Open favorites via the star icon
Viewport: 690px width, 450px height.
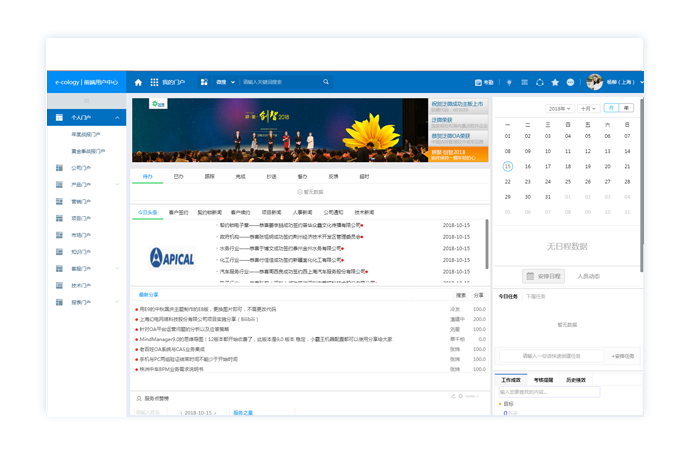click(x=555, y=82)
